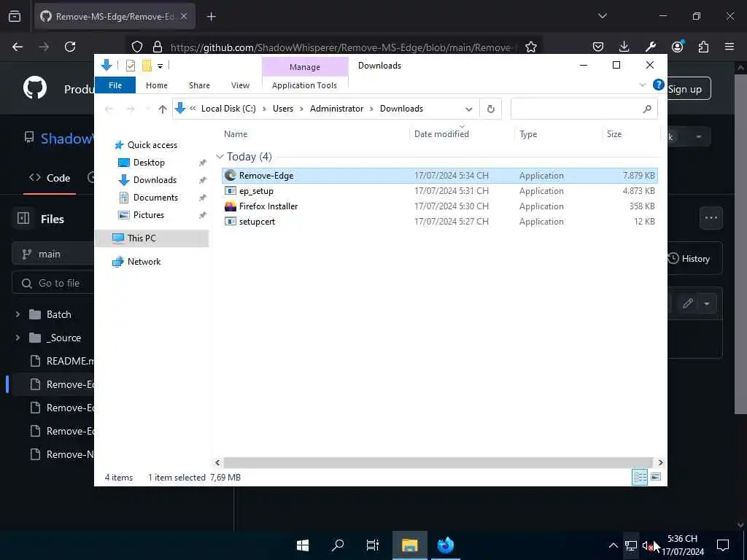Open Task View on the taskbar
Image resolution: width=747 pixels, height=560 pixels.
373,545
